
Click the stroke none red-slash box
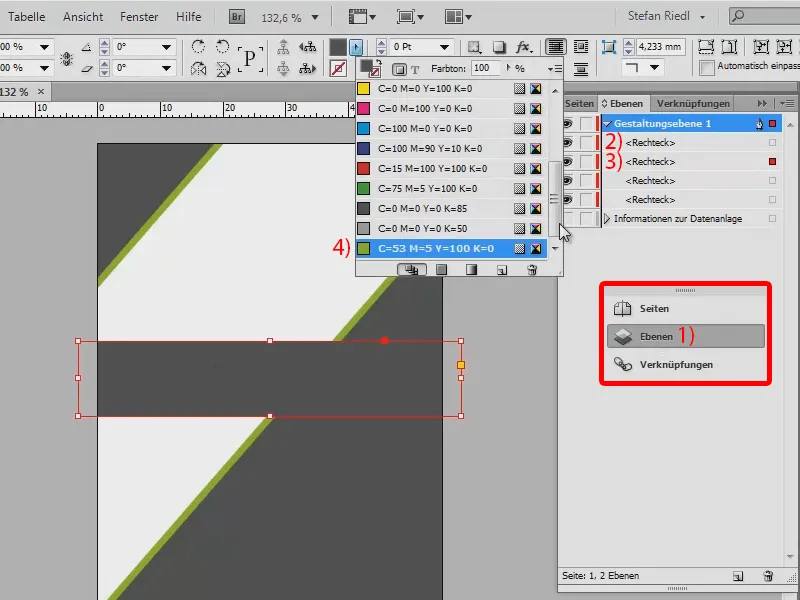(338, 68)
